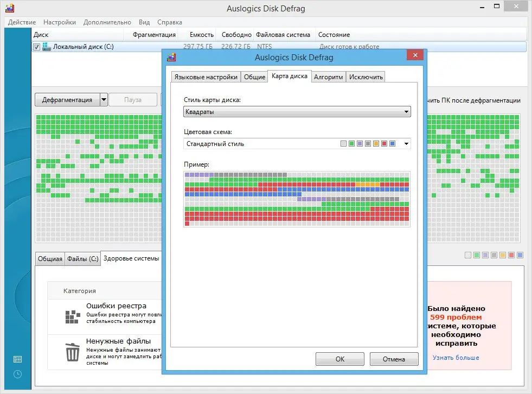Click the main window app icon
The height and width of the screenshot is (394, 532).
tap(10, 8)
